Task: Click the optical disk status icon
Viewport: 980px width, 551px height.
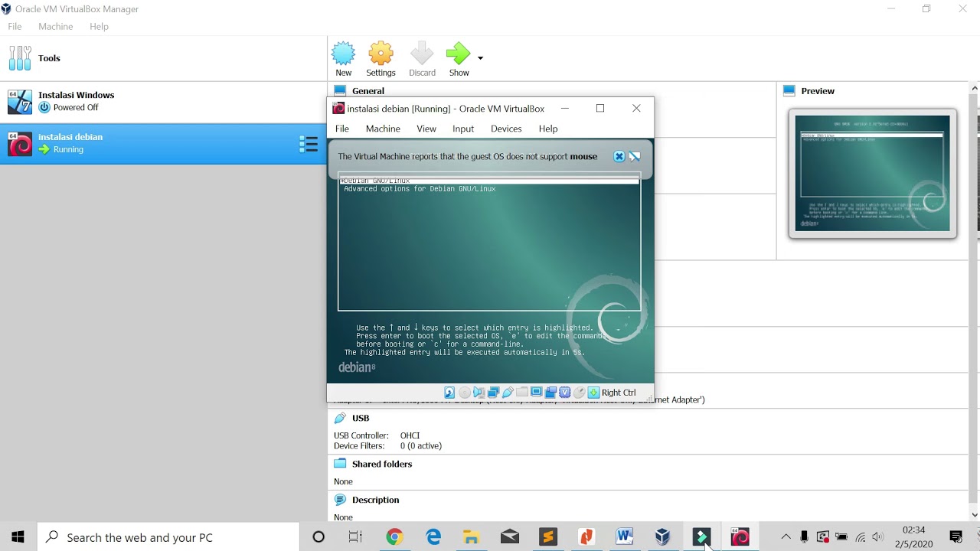Action: (x=464, y=393)
